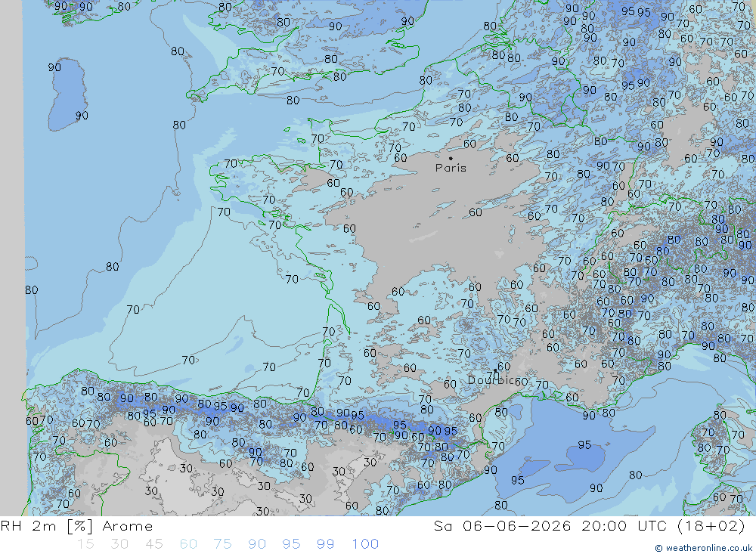Click the 'RH 2m [%] Arome' map title
The image size is (756, 554).
click(76, 526)
